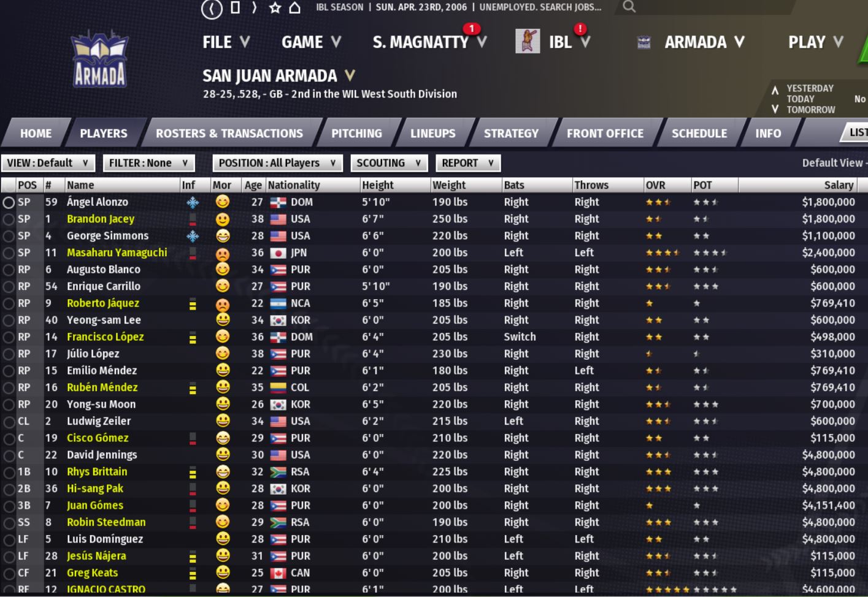Select the radio button for Robin Steedman
Image resolution: width=868 pixels, height=597 pixels.
[x=9, y=523]
